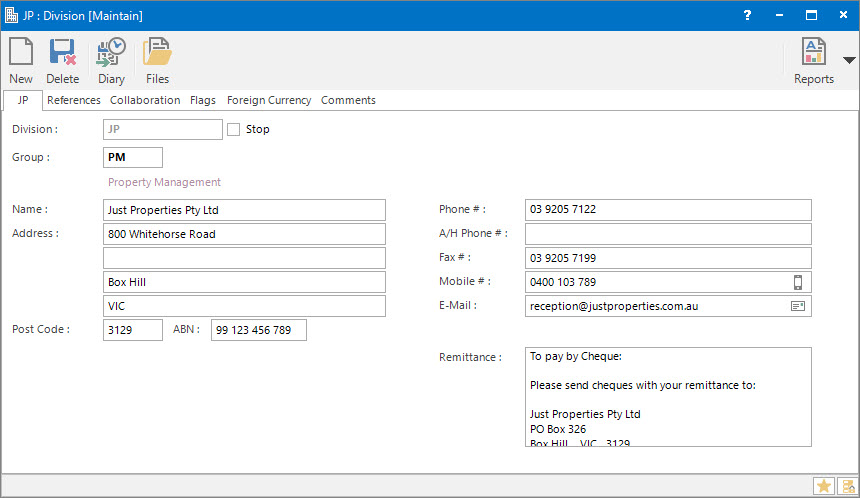Select the Flags tab

(203, 100)
